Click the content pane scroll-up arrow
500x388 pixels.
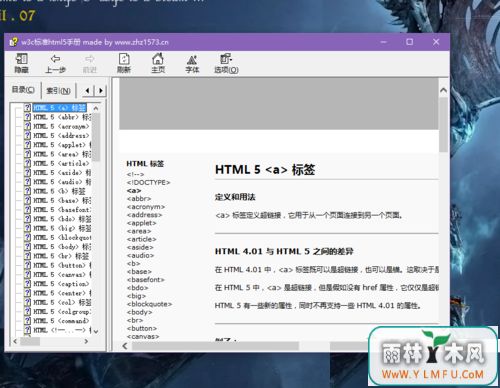pos(443,90)
